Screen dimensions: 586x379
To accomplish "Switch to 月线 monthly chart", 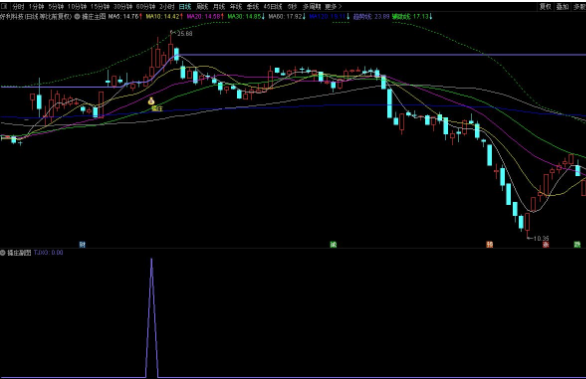I will pos(219,6).
